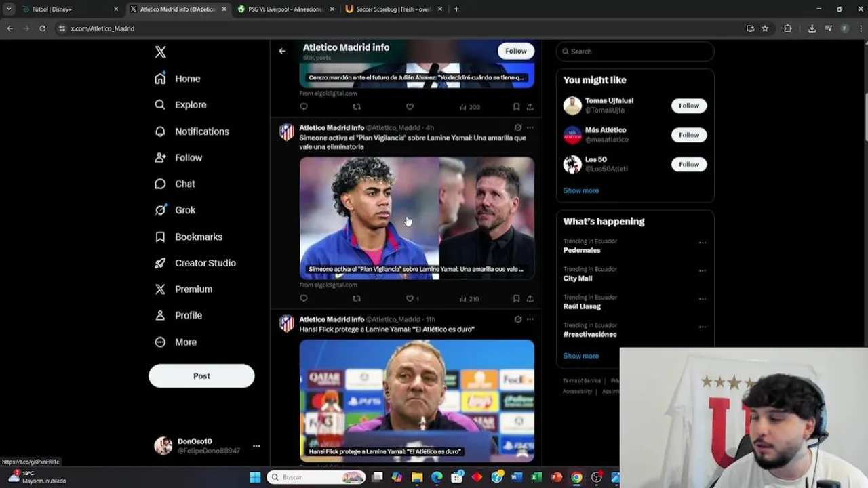This screenshot has width=868, height=488.
Task: Open the Lamine Yamal and Simeone image
Action: click(x=417, y=218)
